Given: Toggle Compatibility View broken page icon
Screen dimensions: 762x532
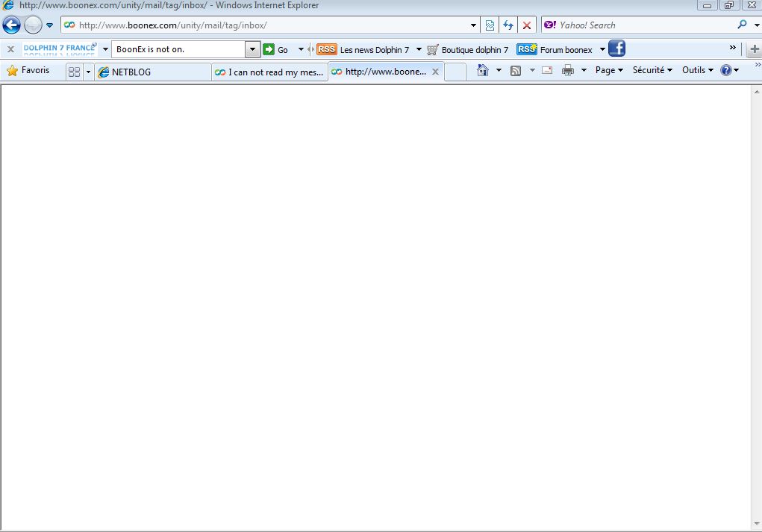Looking at the screenshot, I should [490, 25].
